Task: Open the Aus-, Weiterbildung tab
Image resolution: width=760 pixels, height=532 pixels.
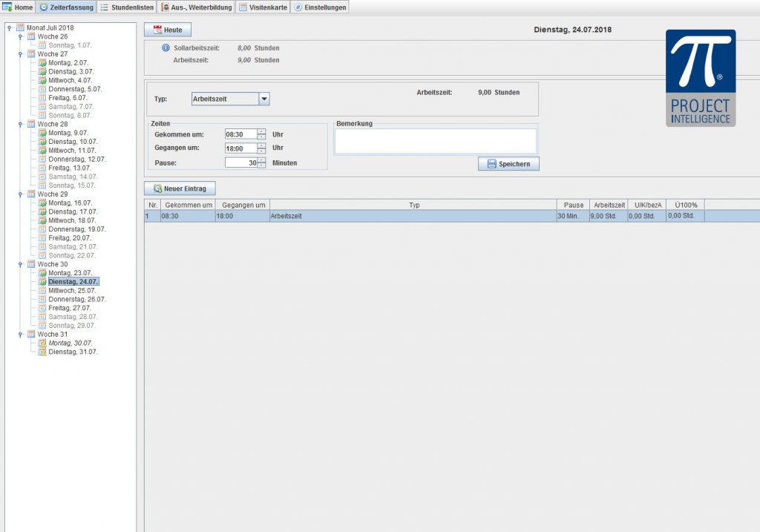Action: (x=196, y=7)
